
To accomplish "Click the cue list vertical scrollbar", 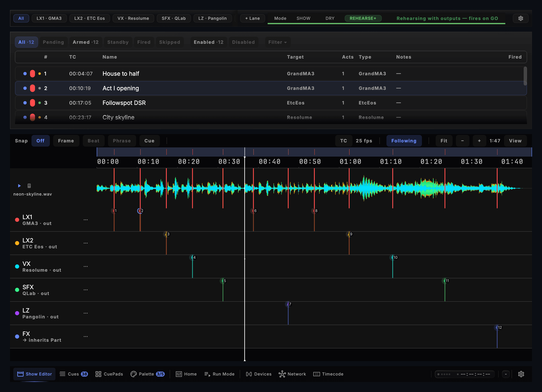I will 525,76.
